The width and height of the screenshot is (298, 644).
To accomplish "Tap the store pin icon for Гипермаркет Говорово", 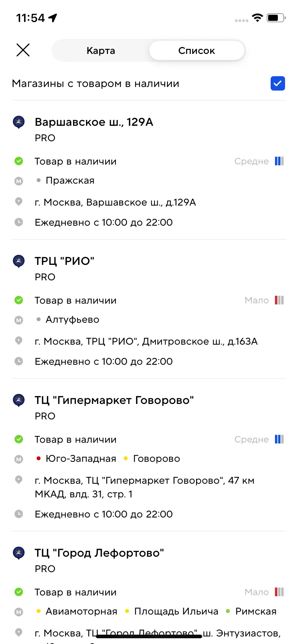I will click(19, 400).
